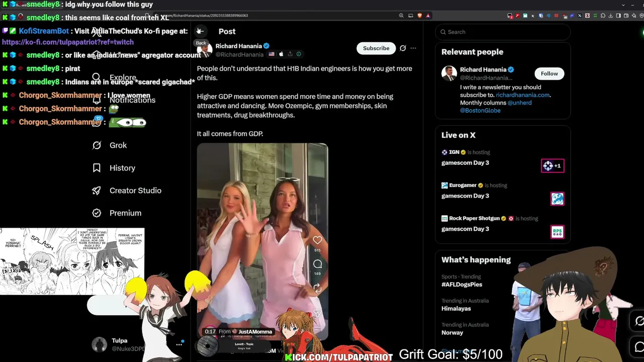Open the ko-fi.com/tulpapatriot chat link
The height and width of the screenshot is (362, 644).
[68, 42]
